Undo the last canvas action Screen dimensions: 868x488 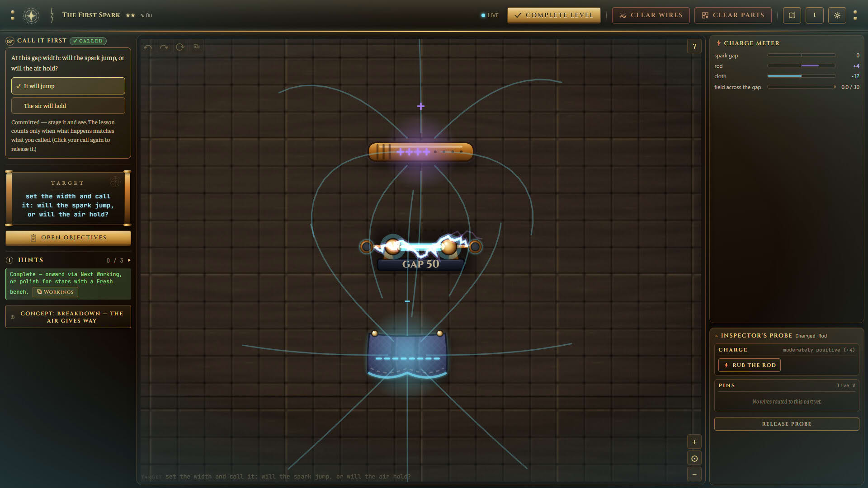pos(148,47)
